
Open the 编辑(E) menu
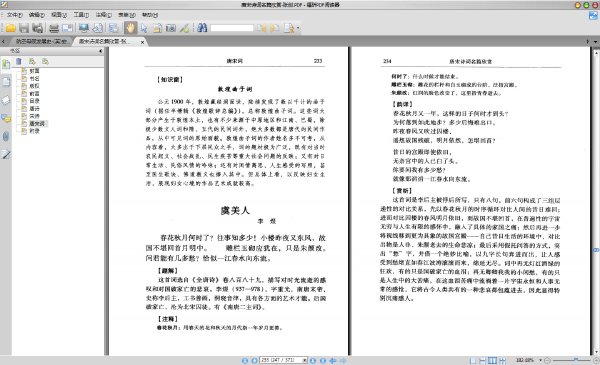(37, 15)
